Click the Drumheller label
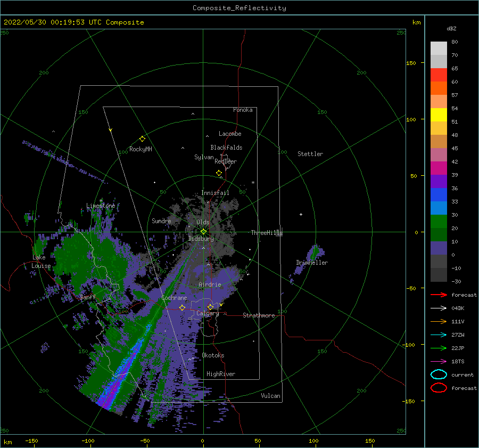479x448 pixels. (312, 263)
